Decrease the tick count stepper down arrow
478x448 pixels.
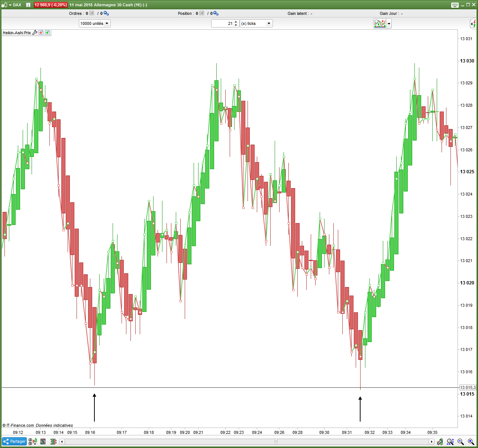(x=236, y=25)
